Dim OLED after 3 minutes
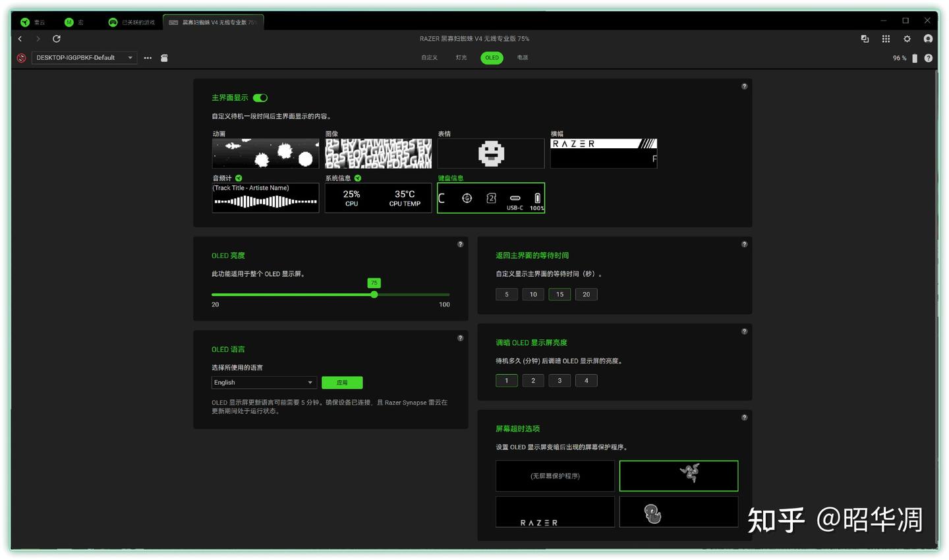The height and width of the screenshot is (560, 949). click(x=560, y=381)
